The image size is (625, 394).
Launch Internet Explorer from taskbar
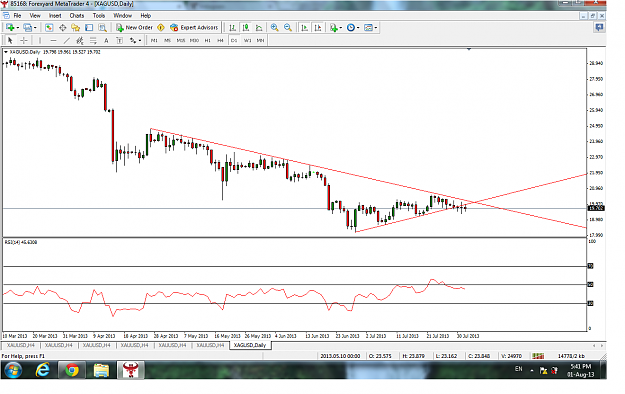pyautogui.click(x=43, y=370)
